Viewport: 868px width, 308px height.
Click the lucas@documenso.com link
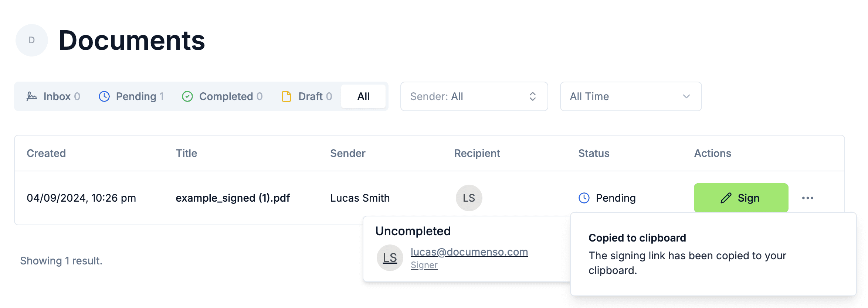(469, 252)
